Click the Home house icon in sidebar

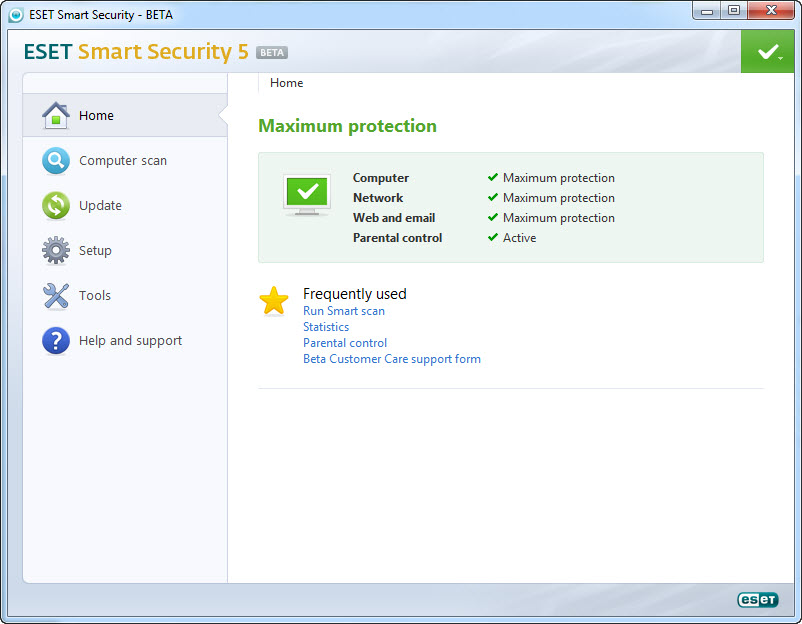(56, 116)
